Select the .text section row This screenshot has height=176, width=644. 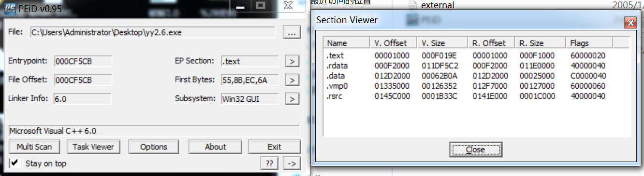[x=477, y=55]
